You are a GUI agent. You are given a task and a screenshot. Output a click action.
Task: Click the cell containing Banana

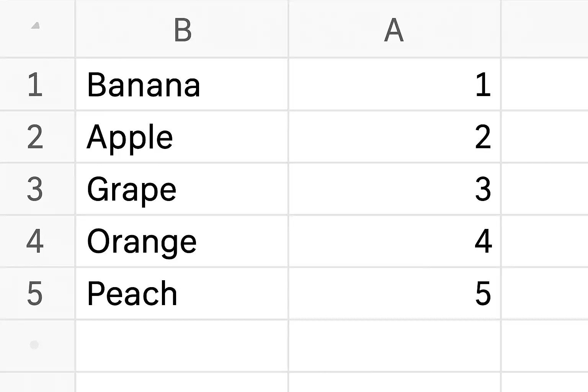coord(182,85)
